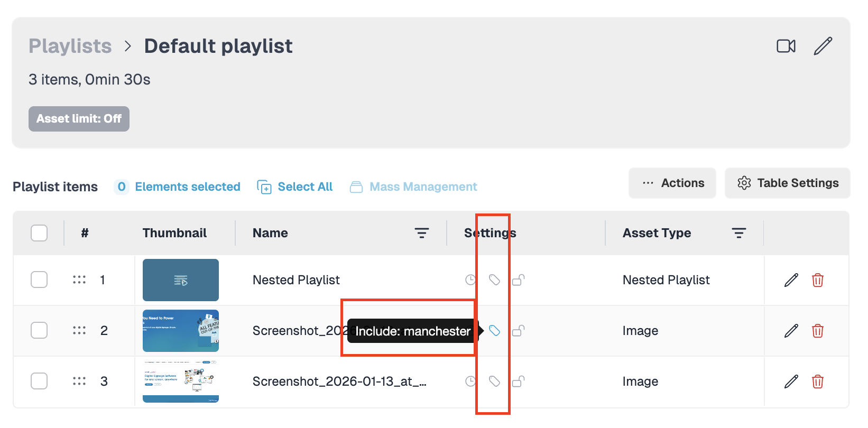This screenshot has height=428, width=868.
Task: Edit the row 3 image item
Action: tap(791, 382)
